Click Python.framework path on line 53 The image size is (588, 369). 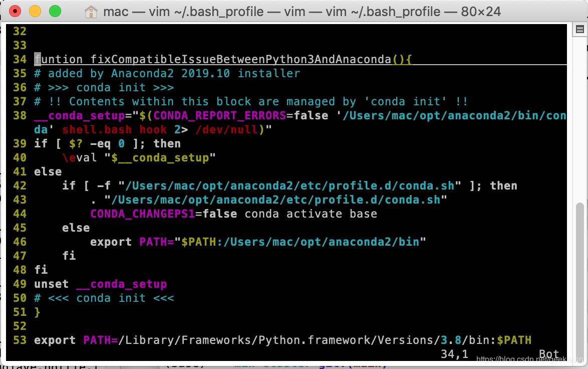(x=279, y=340)
